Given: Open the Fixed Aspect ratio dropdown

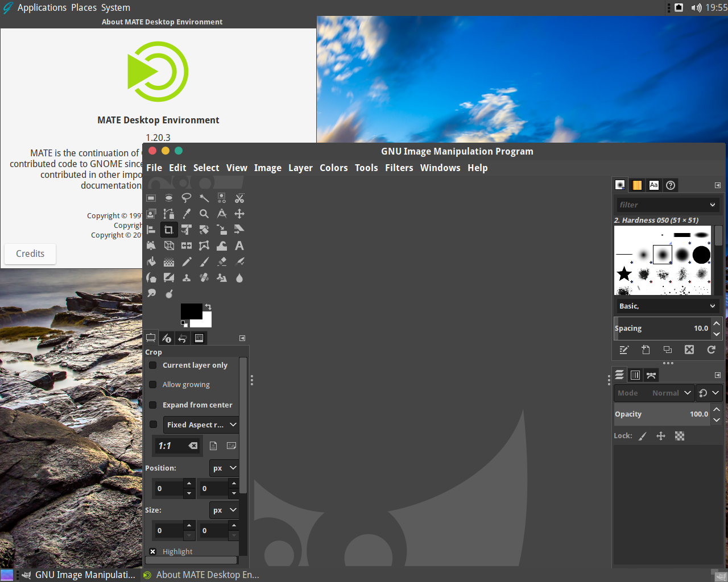Looking at the screenshot, I should point(201,425).
